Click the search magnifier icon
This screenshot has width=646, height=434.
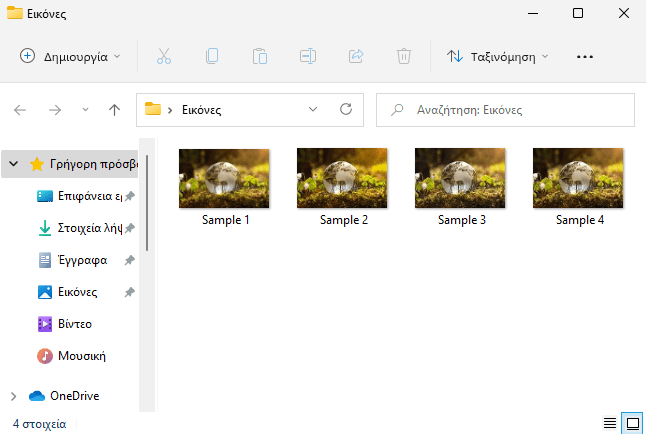[397, 110]
